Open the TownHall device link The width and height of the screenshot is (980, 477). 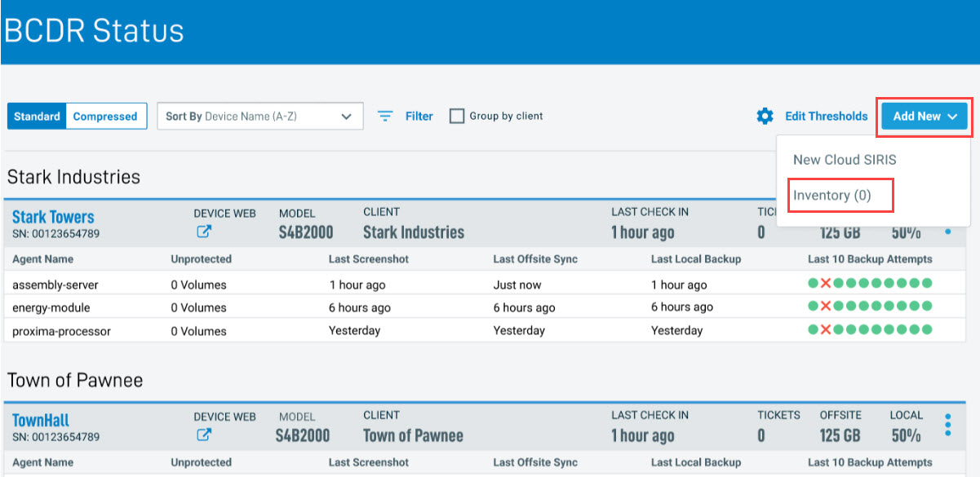[41, 421]
